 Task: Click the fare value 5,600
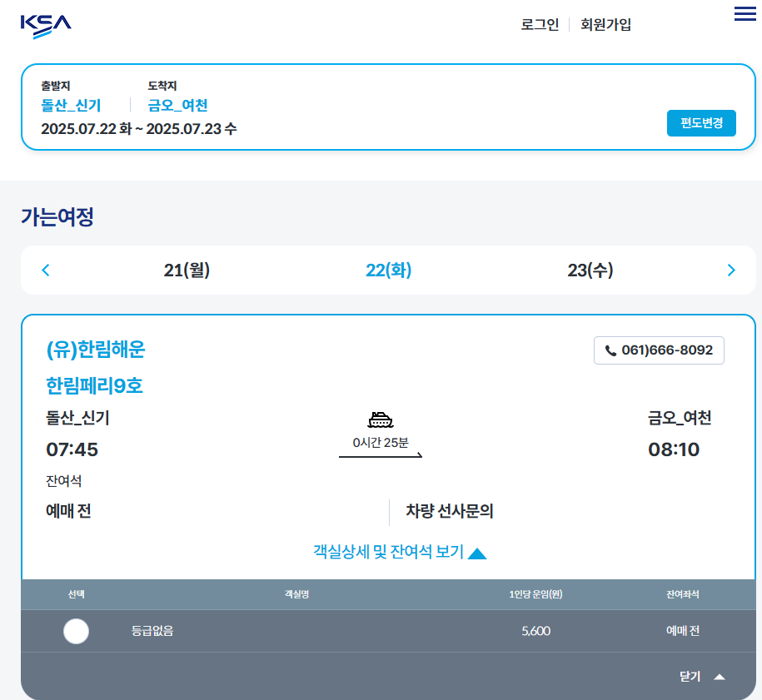(x=536, y=631)
